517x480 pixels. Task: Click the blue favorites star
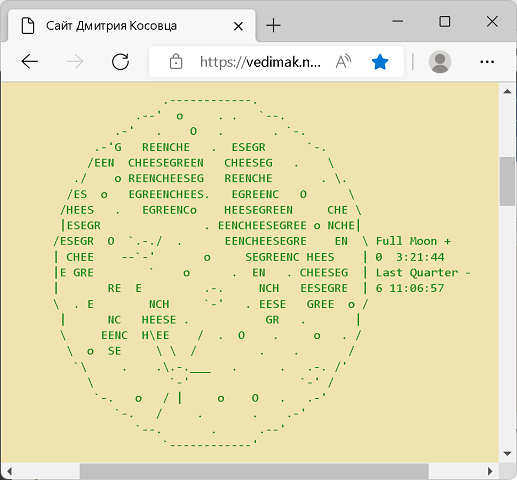[x=380, y=62]
